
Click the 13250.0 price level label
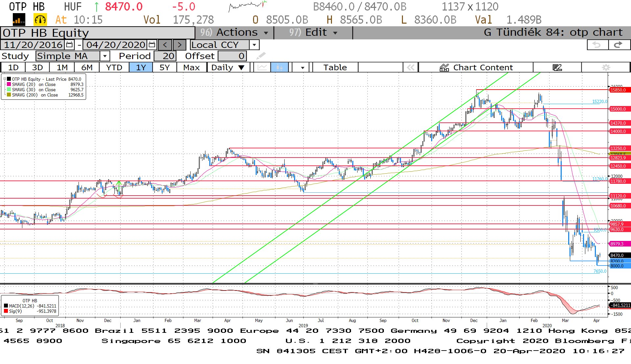click(x=619, y=148)
